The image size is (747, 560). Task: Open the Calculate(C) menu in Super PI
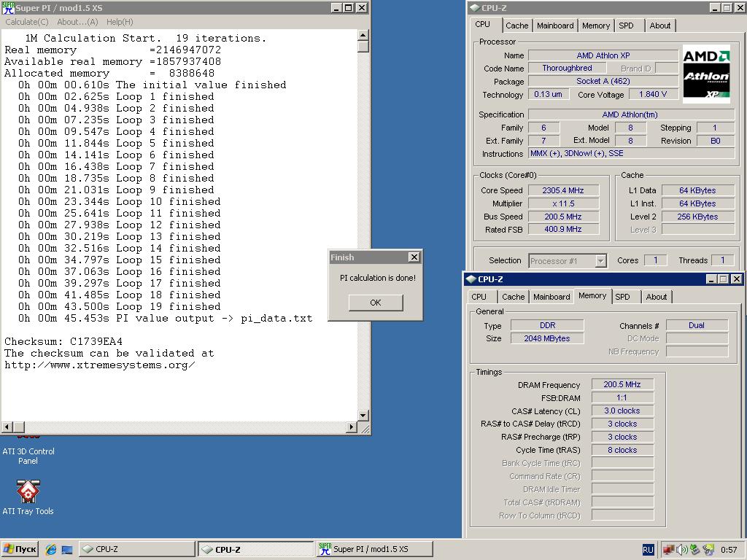point(27,22)
